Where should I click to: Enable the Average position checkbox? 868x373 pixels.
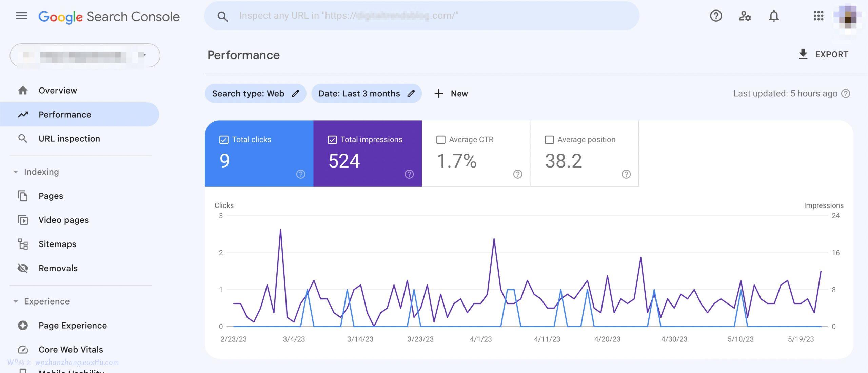(x=550, y=139)
